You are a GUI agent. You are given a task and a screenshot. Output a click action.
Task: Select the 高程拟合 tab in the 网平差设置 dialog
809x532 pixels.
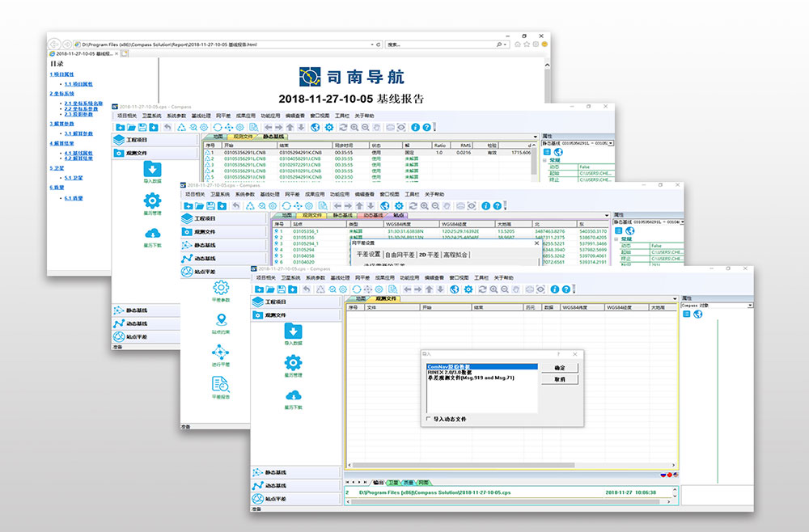455,255
